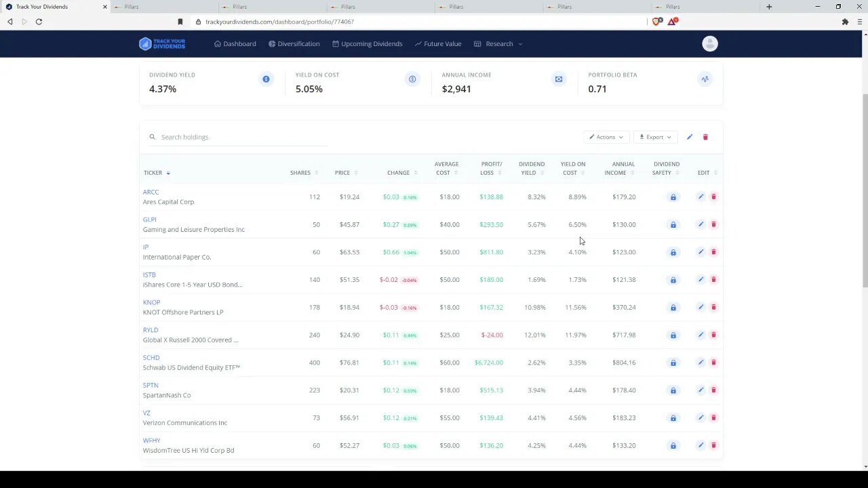Go to Dashboard in navigation
This screenshot has width=868, height=488.
[235, 44]
